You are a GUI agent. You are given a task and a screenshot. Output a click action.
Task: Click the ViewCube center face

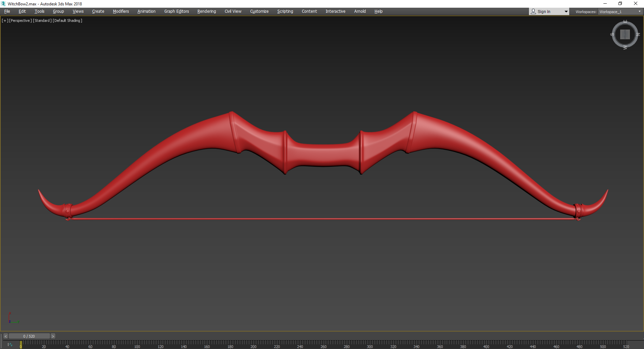(625, 34)
